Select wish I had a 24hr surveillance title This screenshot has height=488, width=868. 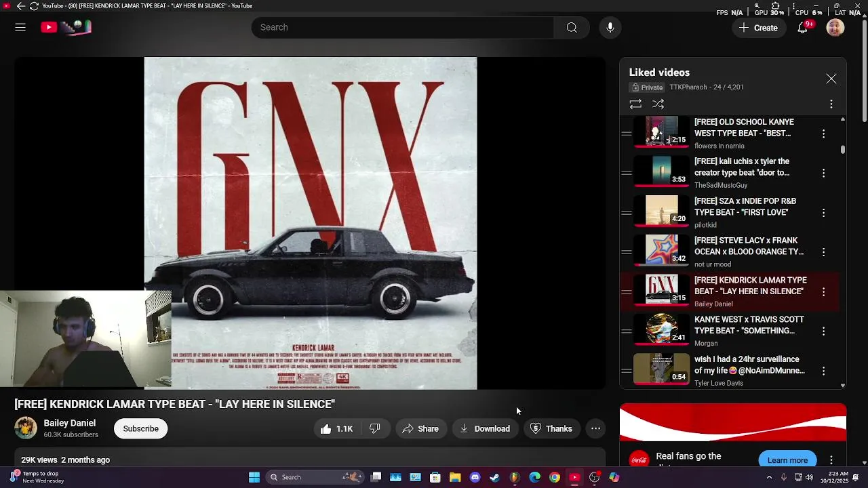[749, 365]
